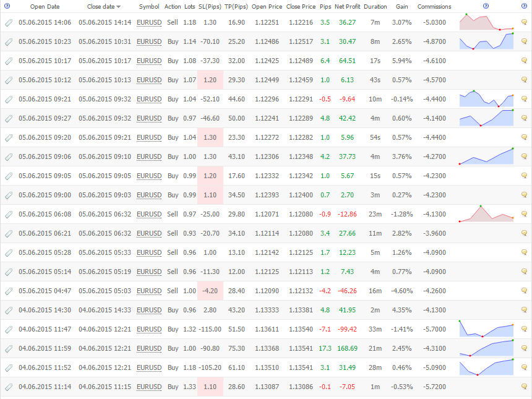Image resolution: width=532 pixels, height=399 pixels.
Task: Select the TP value 75.30
Action: click(x=236, y=348)
